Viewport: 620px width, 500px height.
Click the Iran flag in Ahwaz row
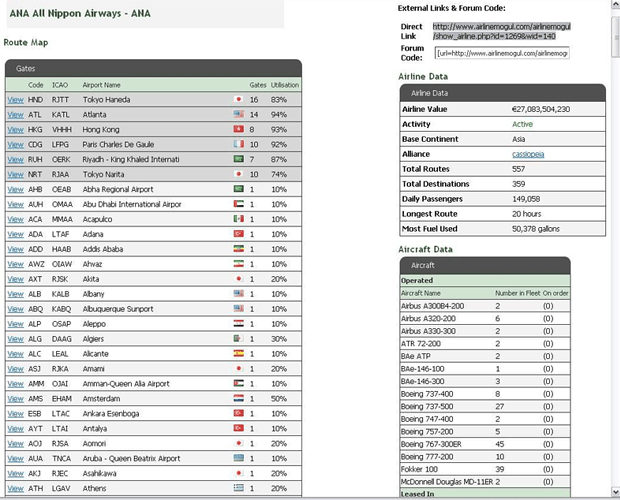(x=238, y=264)
